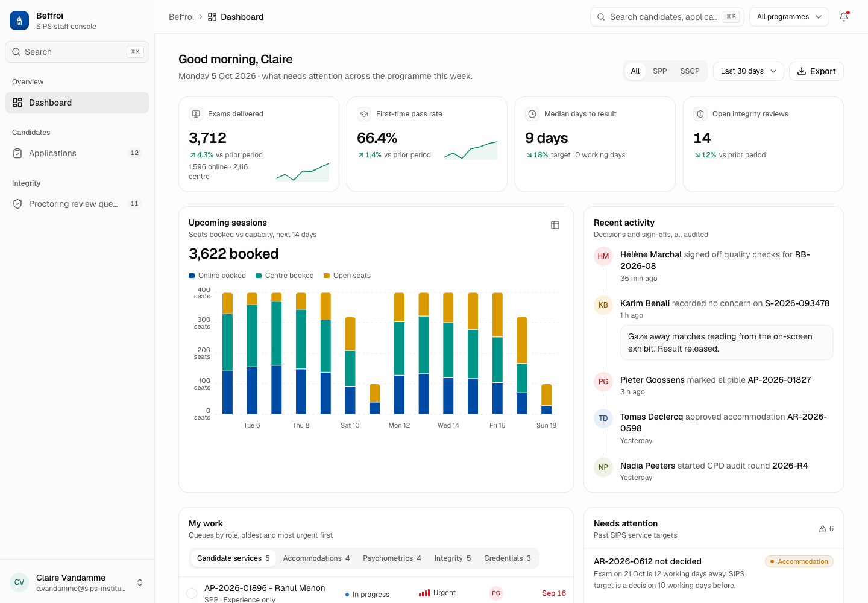Toggle Online booked legend series
868x603 pixels.
click(x=218, y=276)
